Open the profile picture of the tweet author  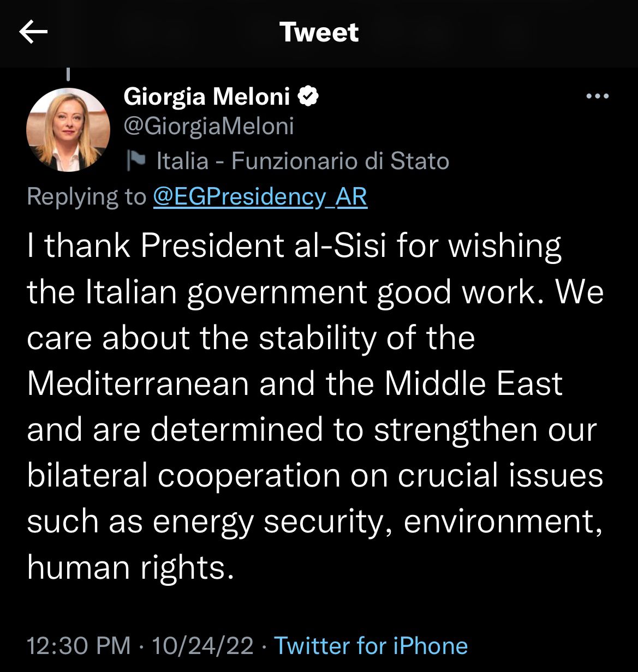[x=68, y=130]
